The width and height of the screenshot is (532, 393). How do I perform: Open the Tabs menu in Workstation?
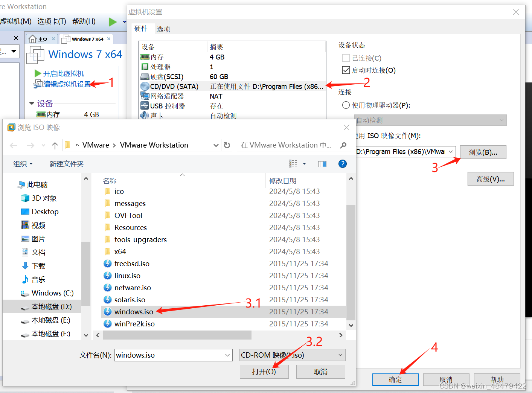pos(52,21)
